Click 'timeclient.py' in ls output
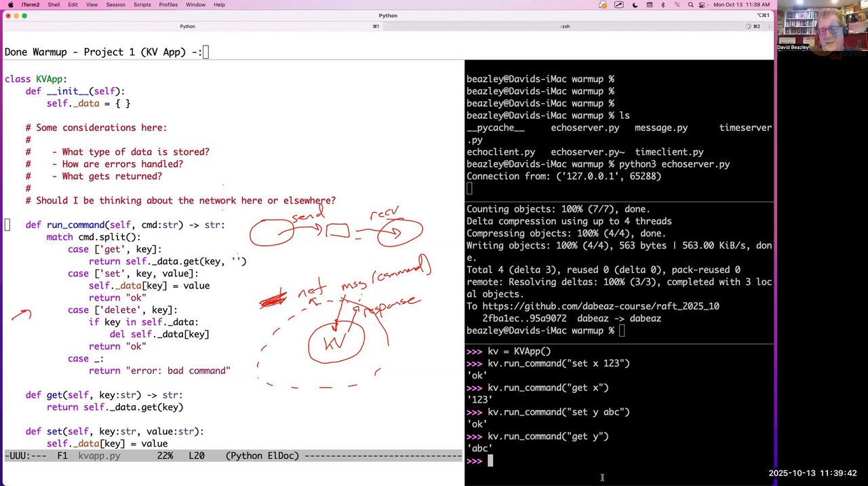 (x=669, y=152)
